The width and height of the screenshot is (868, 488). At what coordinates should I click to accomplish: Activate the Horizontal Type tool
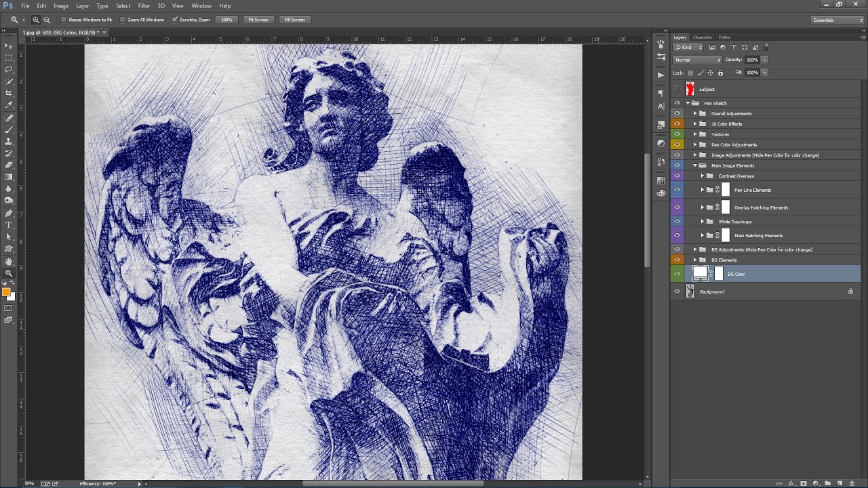click(x=9, y=224)
